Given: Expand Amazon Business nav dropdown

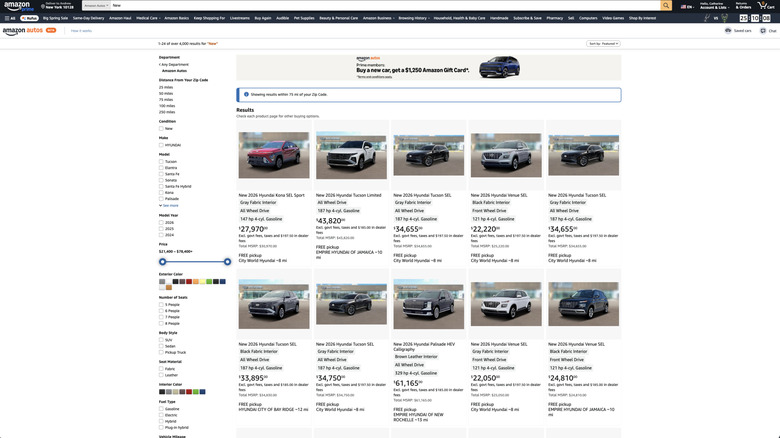Looking at the screenshot, I should click(378, 18).
